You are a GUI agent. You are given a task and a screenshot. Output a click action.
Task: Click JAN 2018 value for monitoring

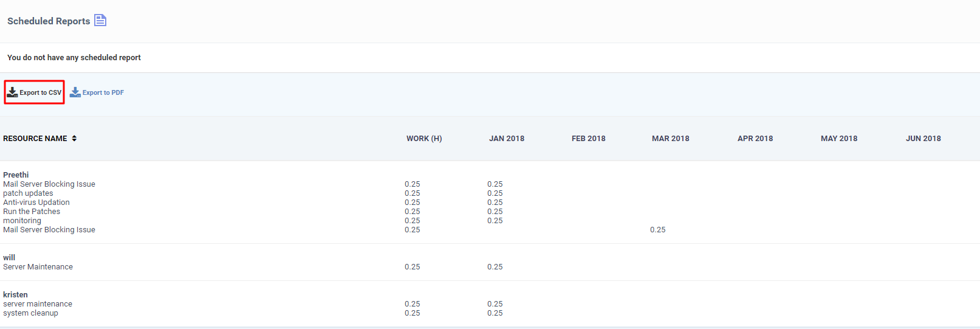click(495, 220)
